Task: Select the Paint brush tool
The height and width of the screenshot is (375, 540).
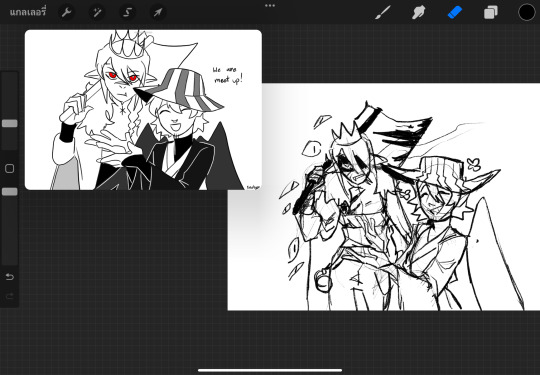Action: point(383,13)
